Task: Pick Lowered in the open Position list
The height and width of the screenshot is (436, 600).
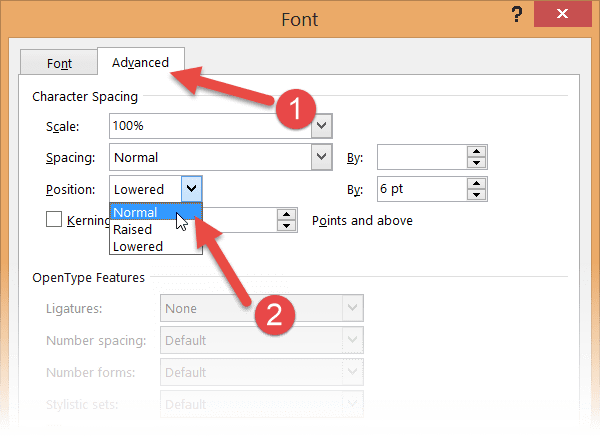Action: 138,246
